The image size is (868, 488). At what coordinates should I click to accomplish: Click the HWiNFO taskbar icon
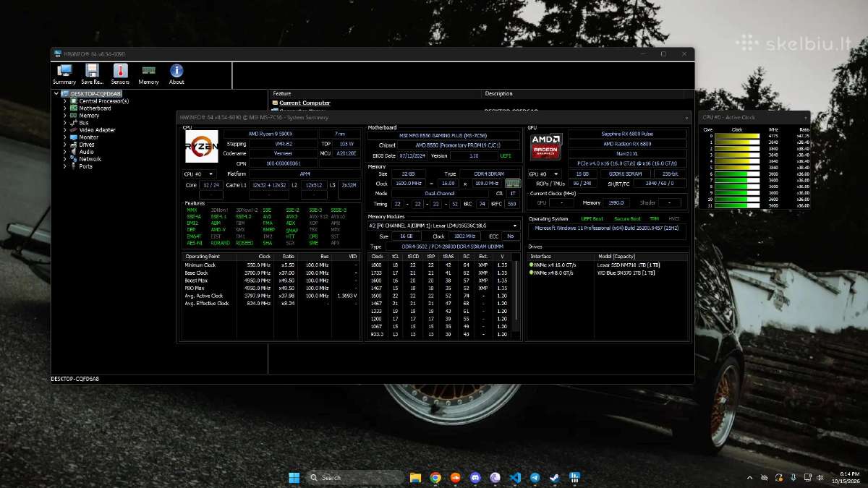coord(574,477)
